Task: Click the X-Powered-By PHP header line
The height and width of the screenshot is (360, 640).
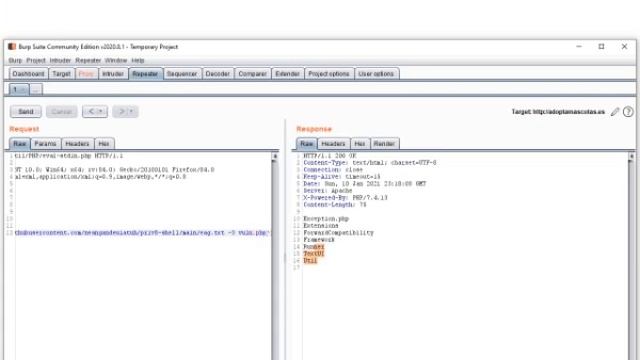Action: click(x=345, y=198)
